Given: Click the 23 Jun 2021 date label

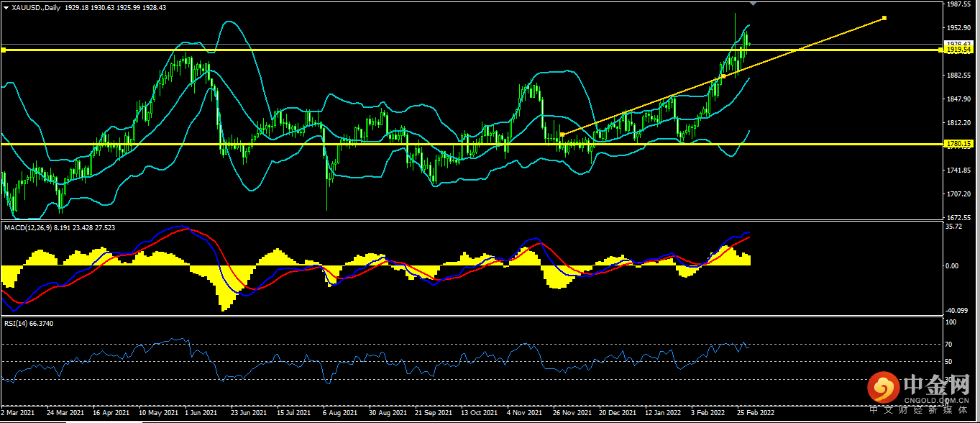Looking at the screenshot, I should pyautogui.click(x=249, y=413).
